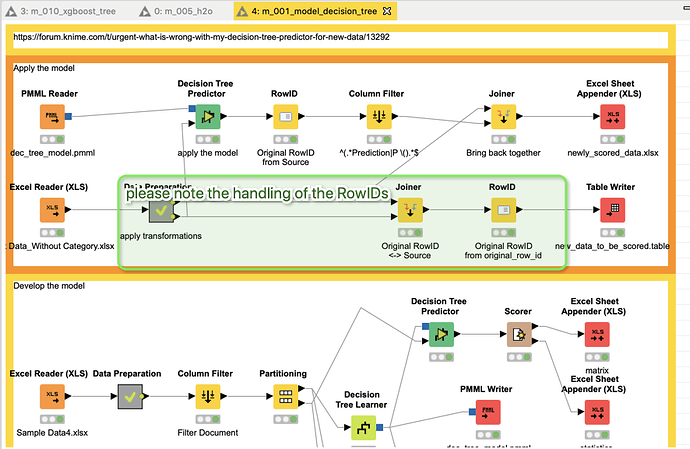Click the 'please note the handling' green annotation
Screen dimensions: 690x449
point(255,192)
